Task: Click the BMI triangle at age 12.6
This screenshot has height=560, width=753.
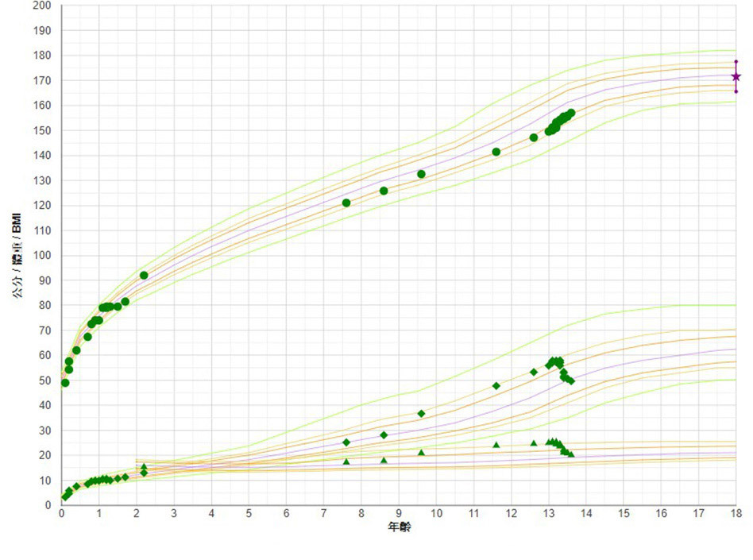Action: click(x=534, y=443)
